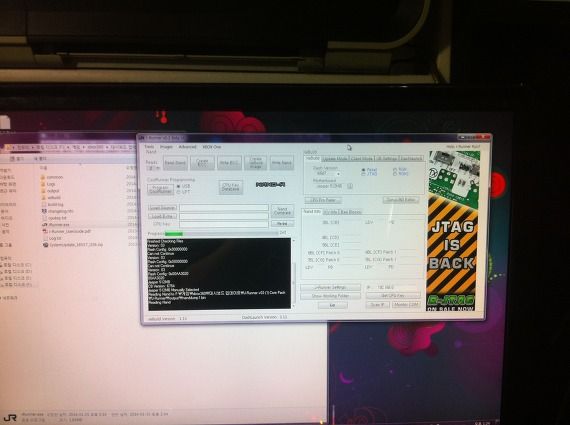Click the Create ECC button

[202, 163]
